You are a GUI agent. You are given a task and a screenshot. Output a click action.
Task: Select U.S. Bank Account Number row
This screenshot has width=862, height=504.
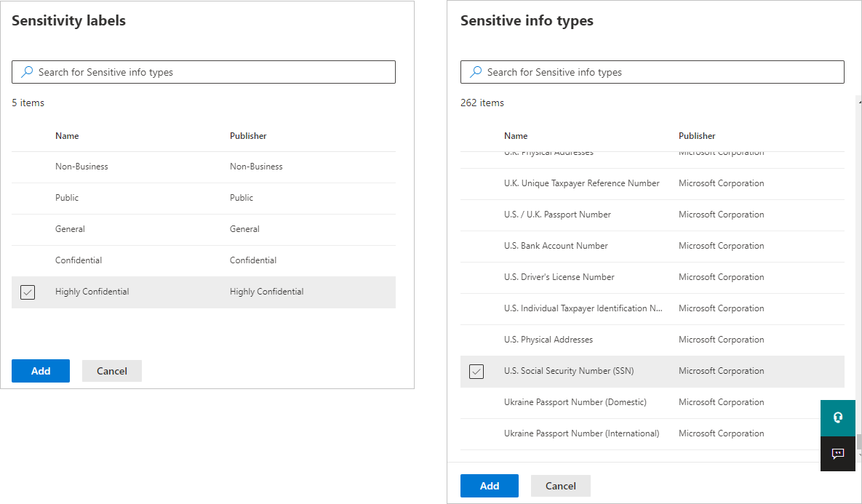click(x=653, y=247)
